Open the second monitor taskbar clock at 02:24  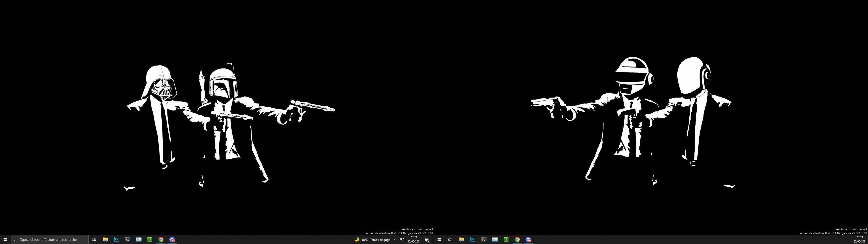pyautogui.click(x=860, y=240)
